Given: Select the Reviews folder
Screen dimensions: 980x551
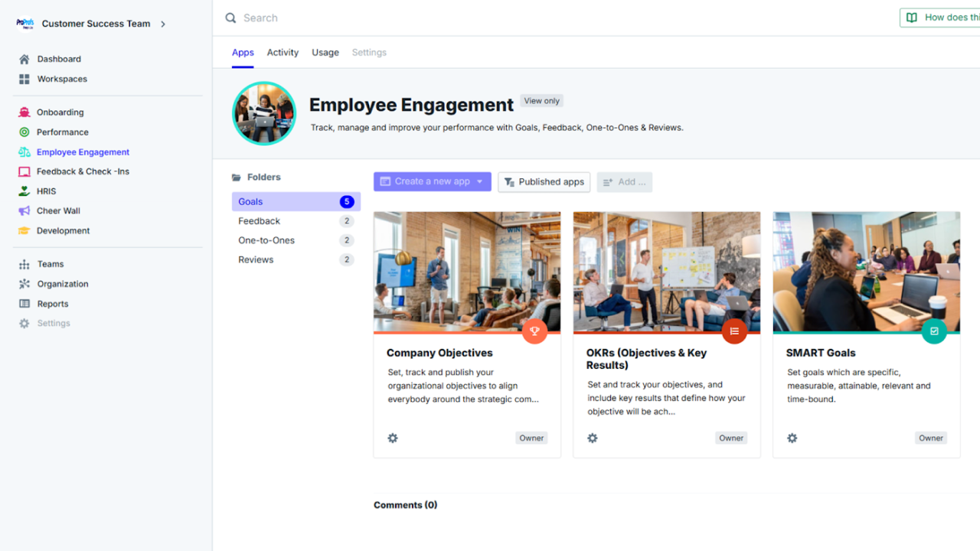Looking at the screenshot, I should 296,260.
